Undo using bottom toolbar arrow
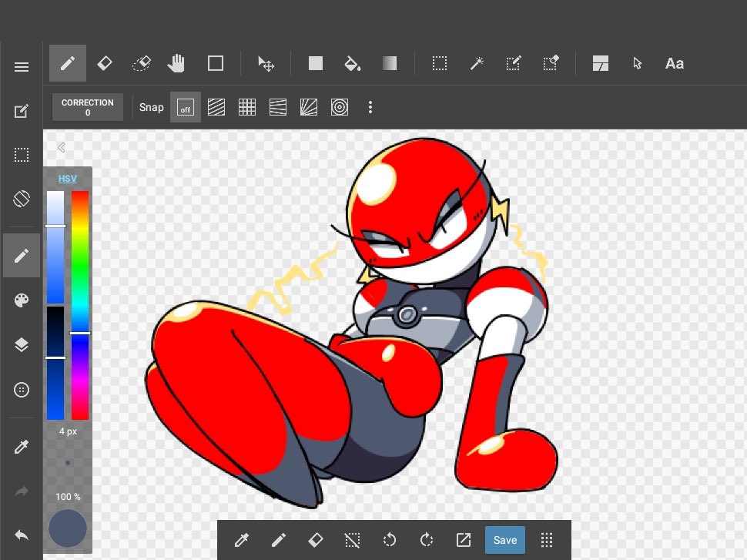The image size is (747, 560). click(389, 540)
